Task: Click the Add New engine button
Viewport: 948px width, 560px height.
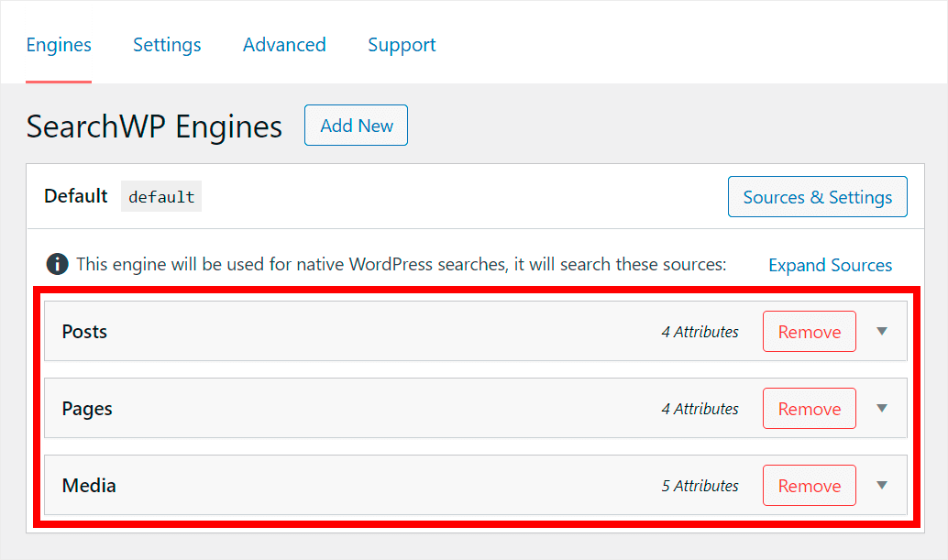Action: [356, 125]
